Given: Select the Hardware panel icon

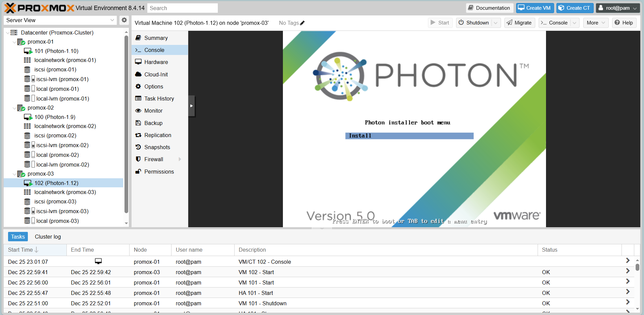Looking at the screenshot, I should tap(156, 62).
